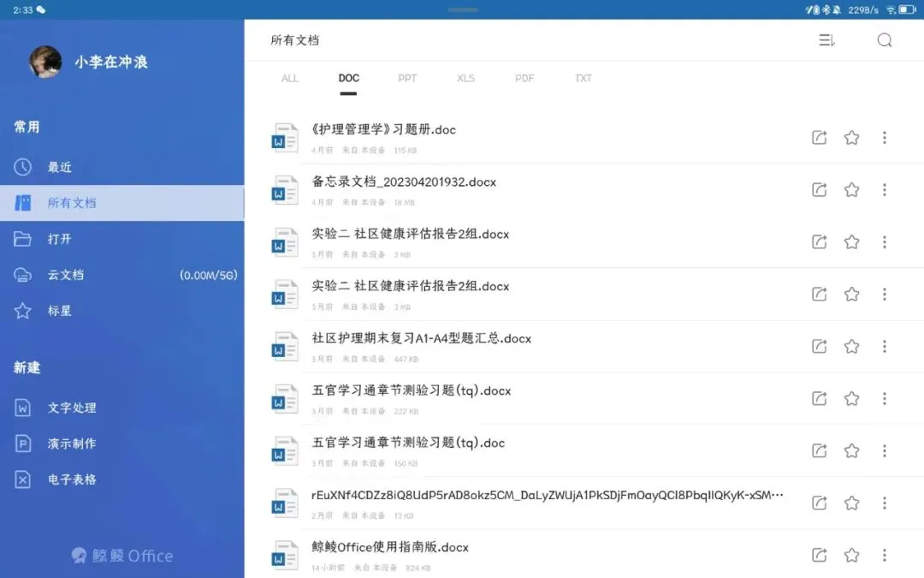Star 五官学习通章节测验习题(tq).docx
The width and height of the screenshot is (924, 578).
pos(851,399)
